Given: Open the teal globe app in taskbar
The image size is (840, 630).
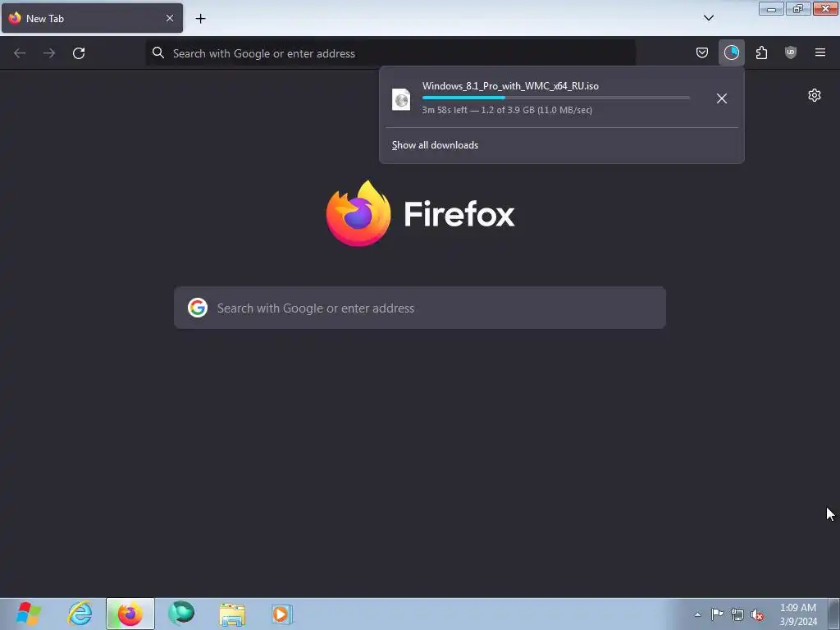Looking at the screenshot, I should 181,614.
